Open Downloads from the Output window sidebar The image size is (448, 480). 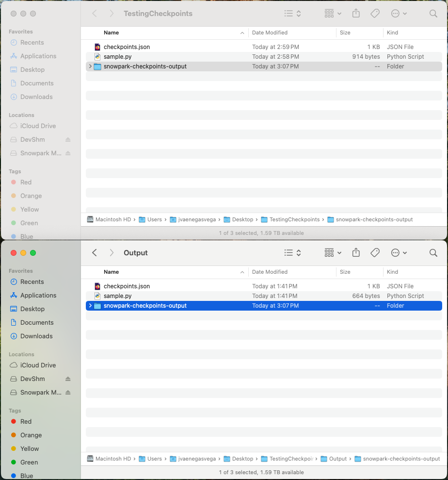click(x=36, y=336)
